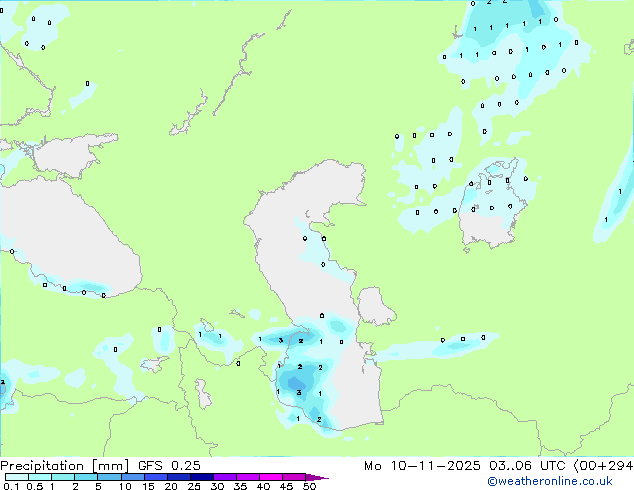Click the 'GFS 0.25' model label
Screen dimensions: 634x490
tap(169, 466)
